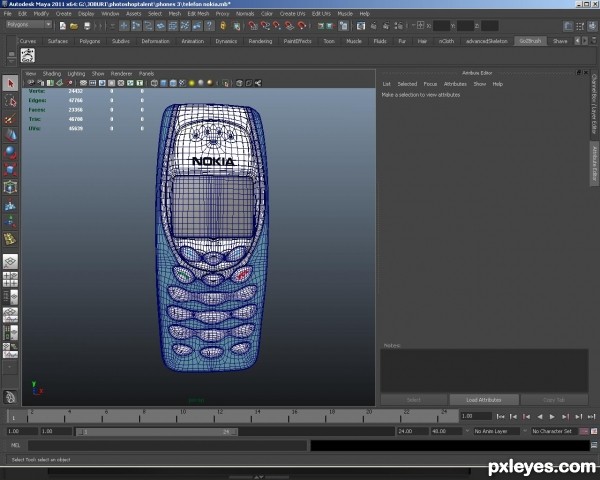Toggle film gate display in viewport
This screenshot has width=600, height=480.
tap(93, 83)
